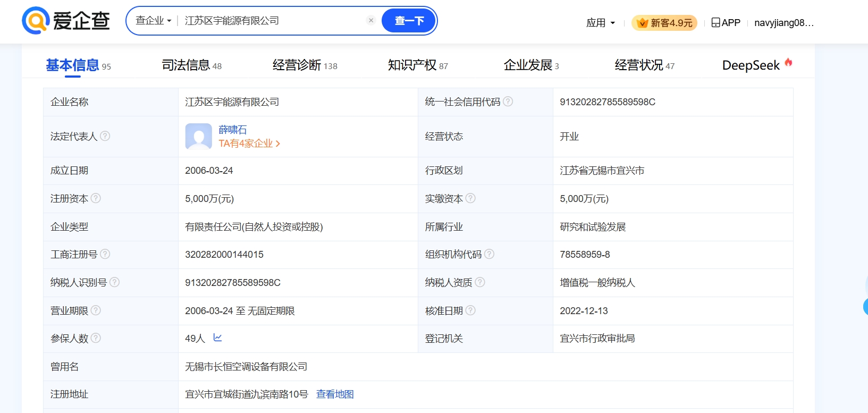Click the former name 无锡市长恒空调设备有限公司
The image size is (868, 413).
246,367
